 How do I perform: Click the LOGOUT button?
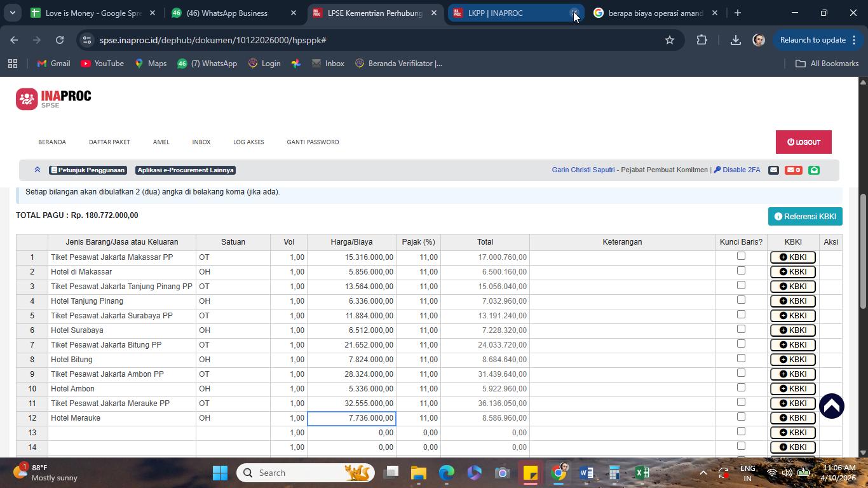(x=804, y=142)
